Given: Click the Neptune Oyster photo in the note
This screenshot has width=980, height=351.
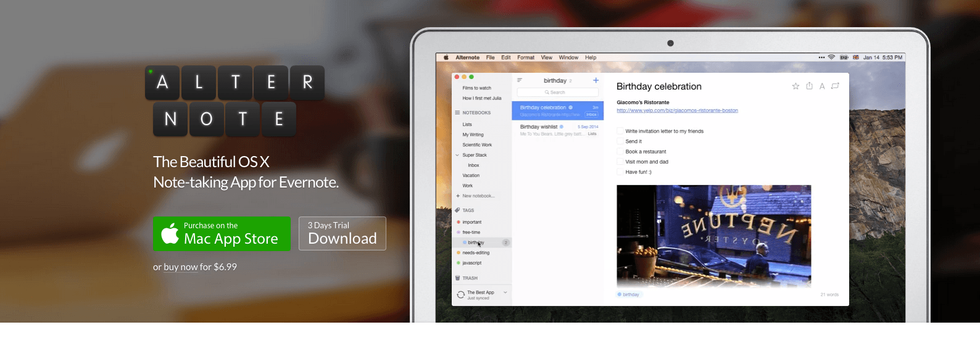Looking at the screenshot, I should pyautogui.click(x=713, y=236).
